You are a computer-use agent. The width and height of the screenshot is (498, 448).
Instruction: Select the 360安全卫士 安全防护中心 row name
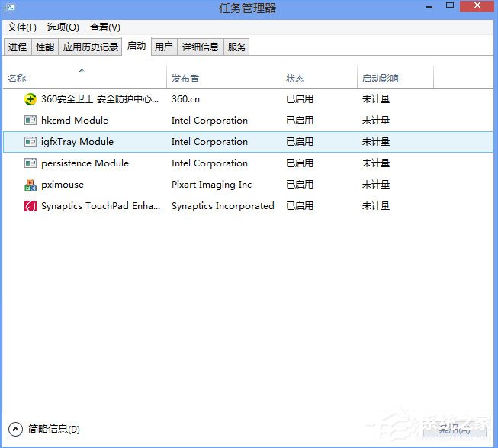tap(100, 99)
